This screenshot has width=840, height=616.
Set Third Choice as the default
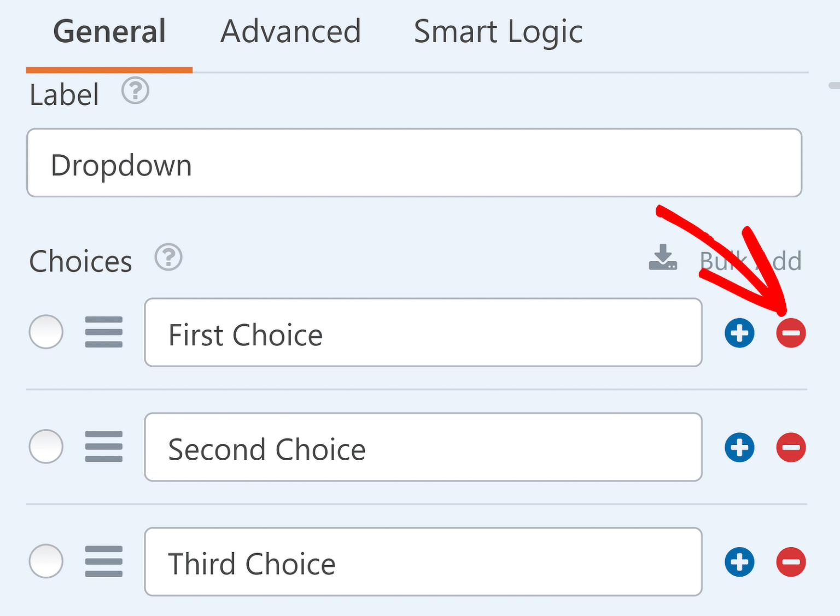(46, 561)
